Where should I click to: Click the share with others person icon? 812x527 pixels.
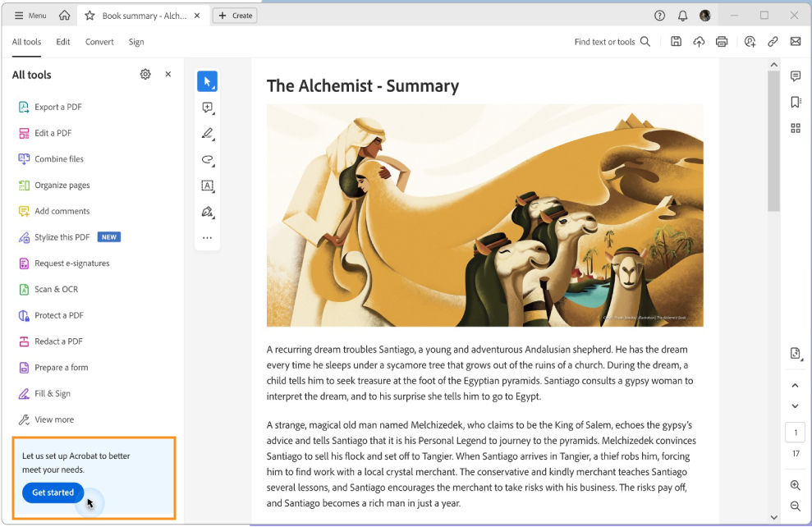[x=750, y=41]
